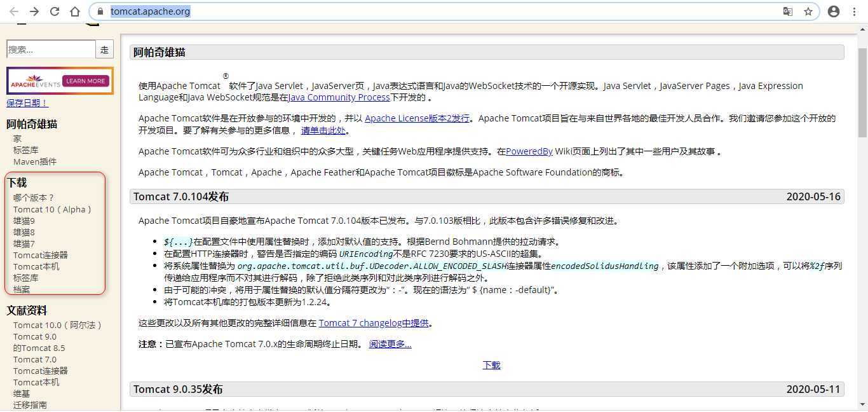Open Tomcat连接器 under 文献资料
The height and width of the screenshot is (412, 868).
[x=41, y=371]
